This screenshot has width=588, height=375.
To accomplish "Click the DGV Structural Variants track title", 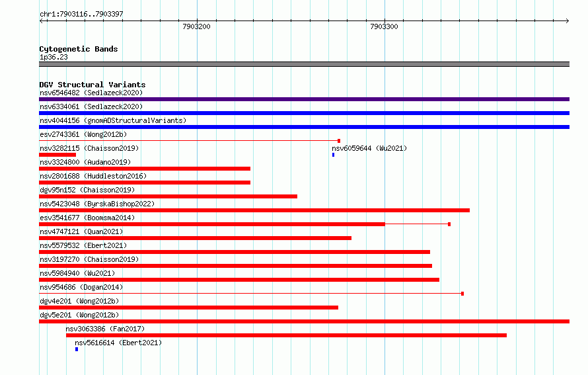I will (92, 85).
